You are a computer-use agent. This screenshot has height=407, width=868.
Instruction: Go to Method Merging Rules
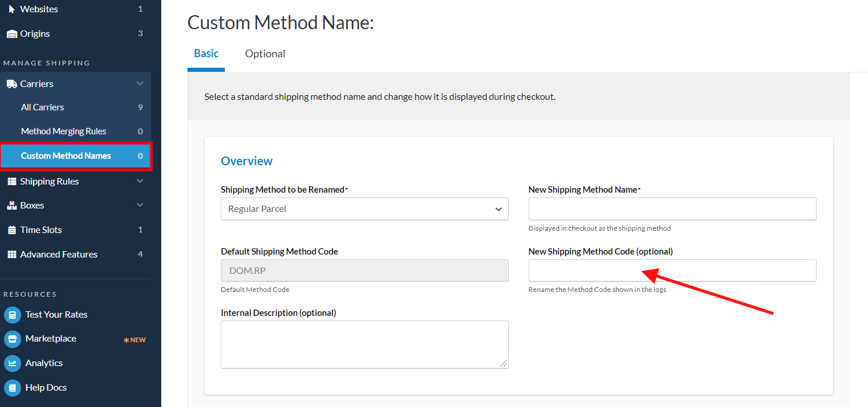[64, 131]
